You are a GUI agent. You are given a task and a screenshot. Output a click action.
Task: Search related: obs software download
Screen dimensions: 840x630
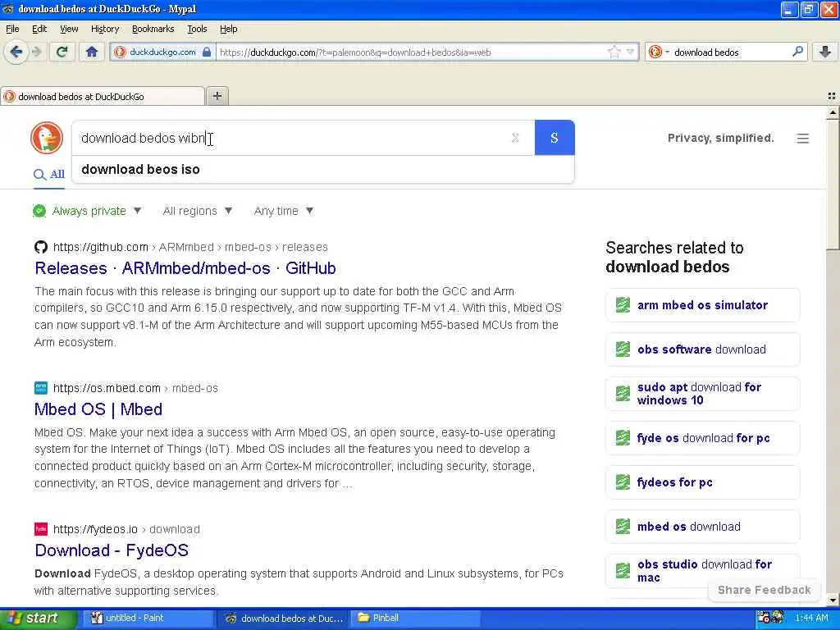click(702, 349)
